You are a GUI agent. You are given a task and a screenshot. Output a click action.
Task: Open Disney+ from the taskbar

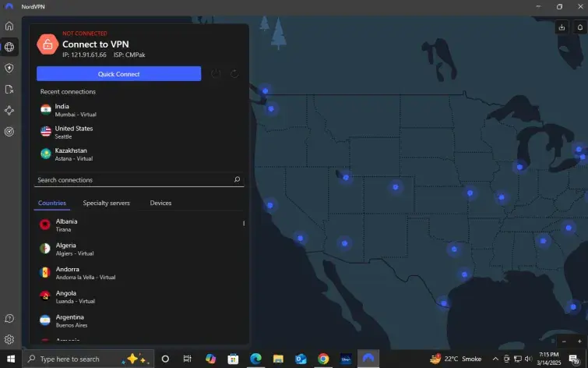(x=346, y=359)
